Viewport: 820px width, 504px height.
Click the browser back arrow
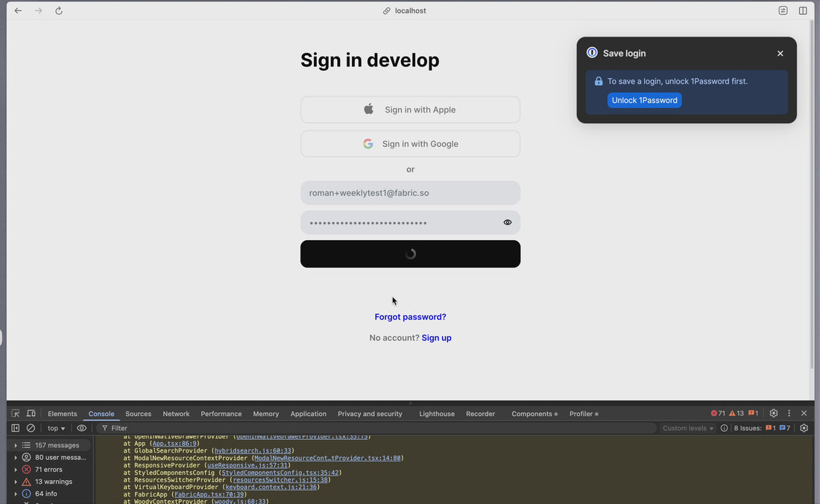18,10
